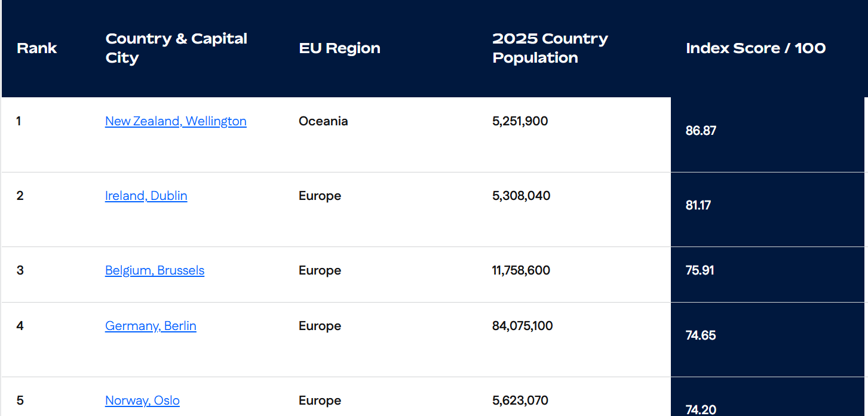The width and height of the screenshot is (868, 416).
Task: Click the Index Score / 100 header
Action: tap(756, 48)
